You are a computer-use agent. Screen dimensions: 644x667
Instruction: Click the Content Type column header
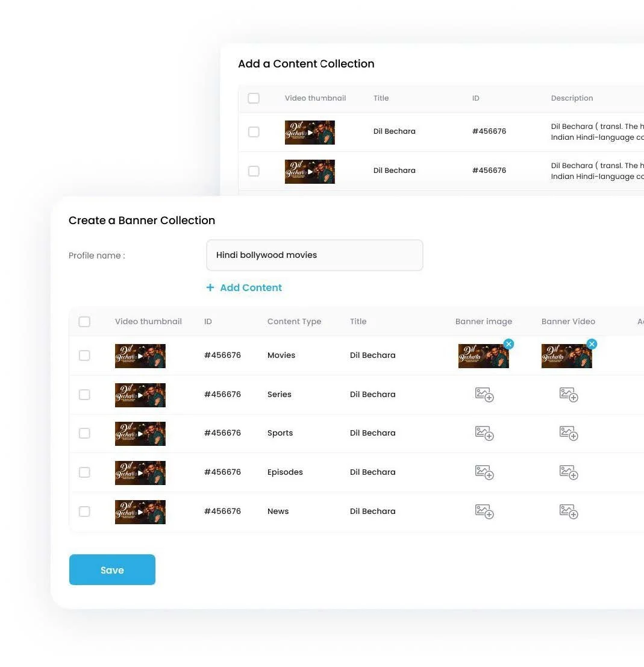click(x=294, y=322)
